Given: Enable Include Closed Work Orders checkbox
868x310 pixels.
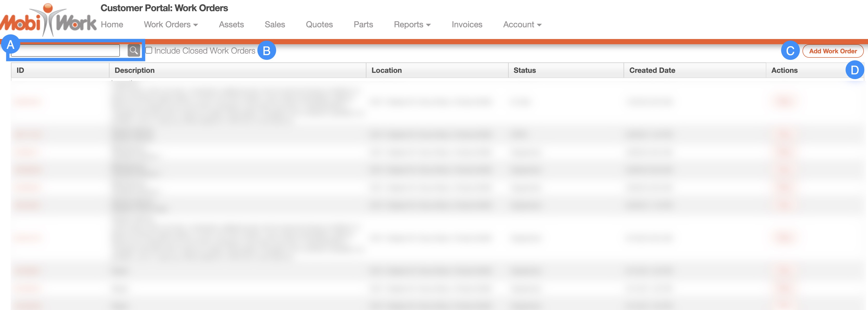Looking at the screenshot, I should (x=148, y=50).
